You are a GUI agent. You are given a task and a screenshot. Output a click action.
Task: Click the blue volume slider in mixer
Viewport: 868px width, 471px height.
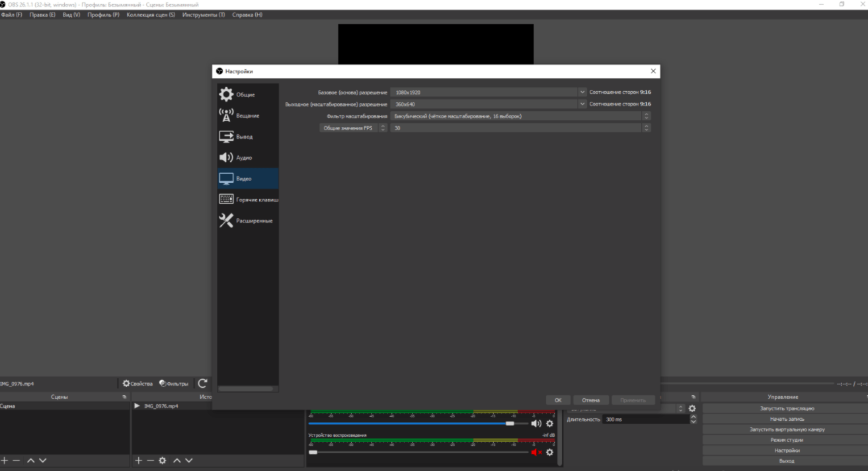(x=410, y=423)
